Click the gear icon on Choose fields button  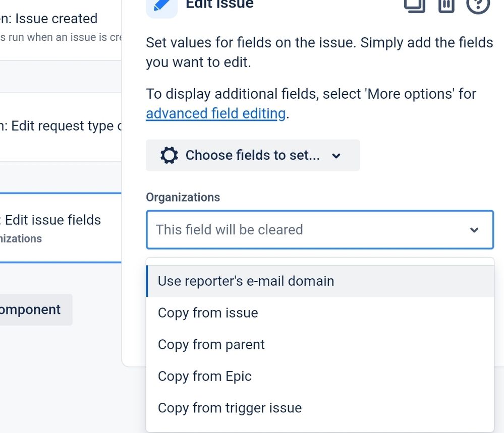pyautogui.click(x=169, y=155)
